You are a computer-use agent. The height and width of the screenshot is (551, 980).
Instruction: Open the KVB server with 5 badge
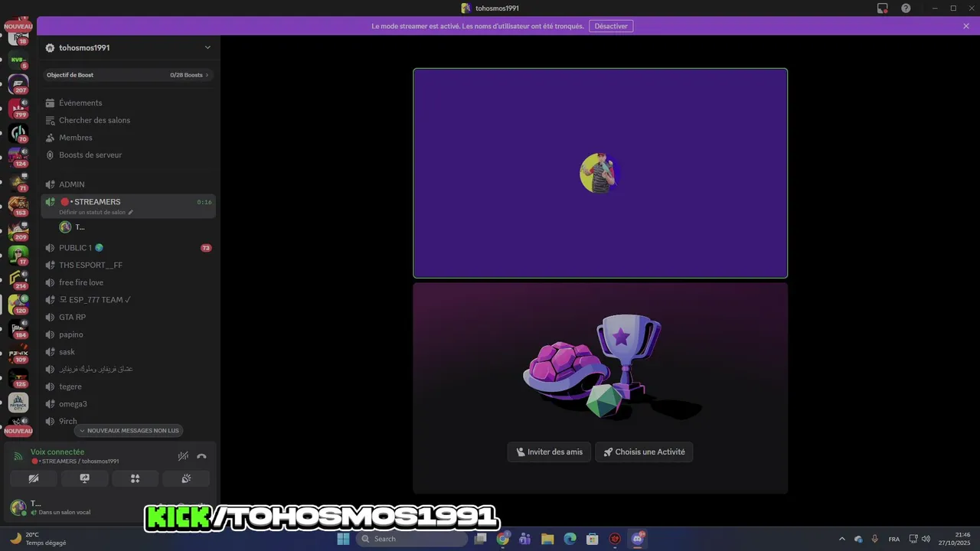tap(18, 60)
